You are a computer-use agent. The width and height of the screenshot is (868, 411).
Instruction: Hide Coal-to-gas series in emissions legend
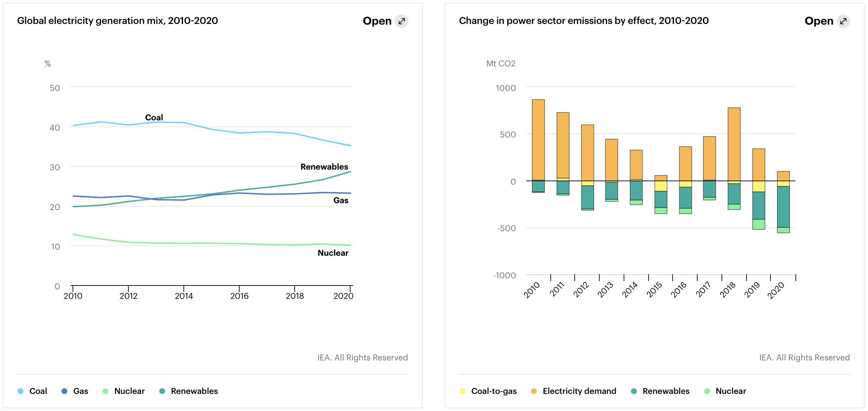[x=494, y=391]
